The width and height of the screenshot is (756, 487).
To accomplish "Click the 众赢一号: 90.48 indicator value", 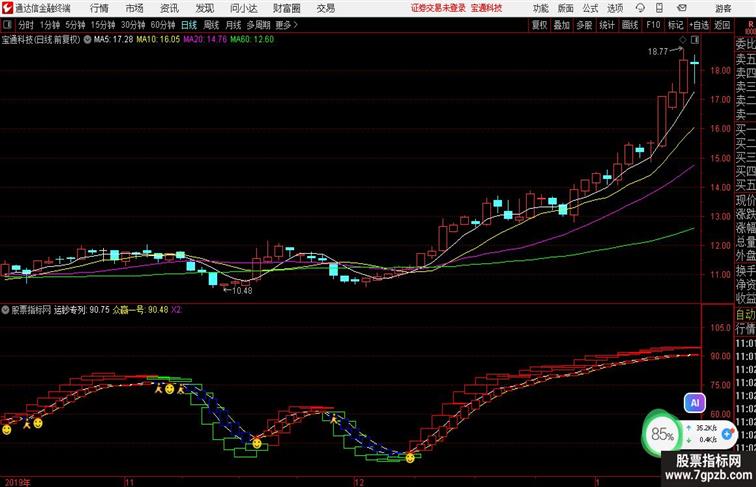I will [140, 310].
